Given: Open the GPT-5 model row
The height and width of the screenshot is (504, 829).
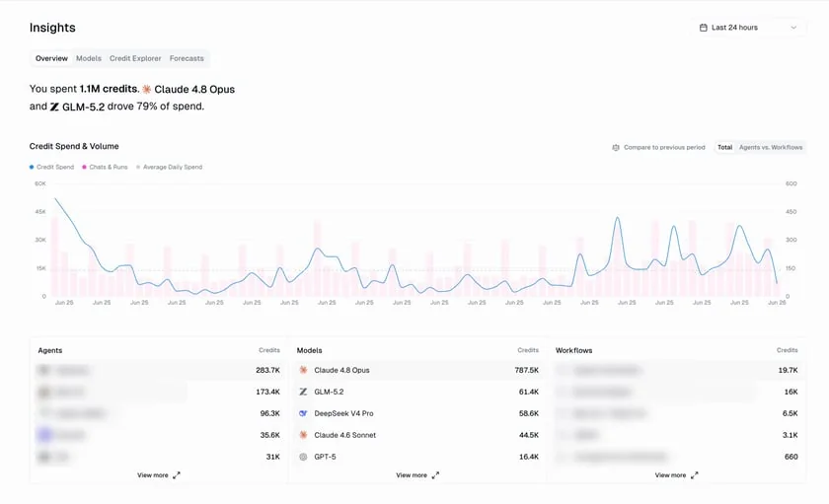Looking at the screenshot, I should (x=417, y=457).
